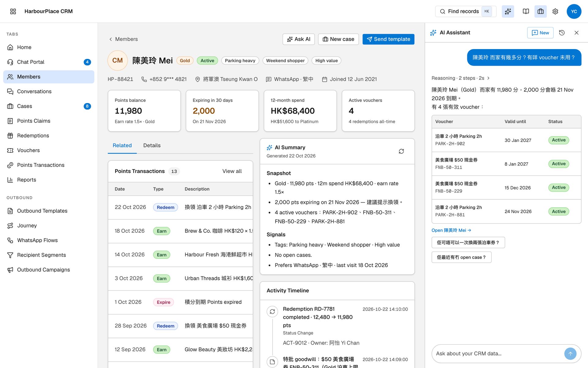
Task: Open WhatsApp Flows in Outbound
Action: point(49,240)
